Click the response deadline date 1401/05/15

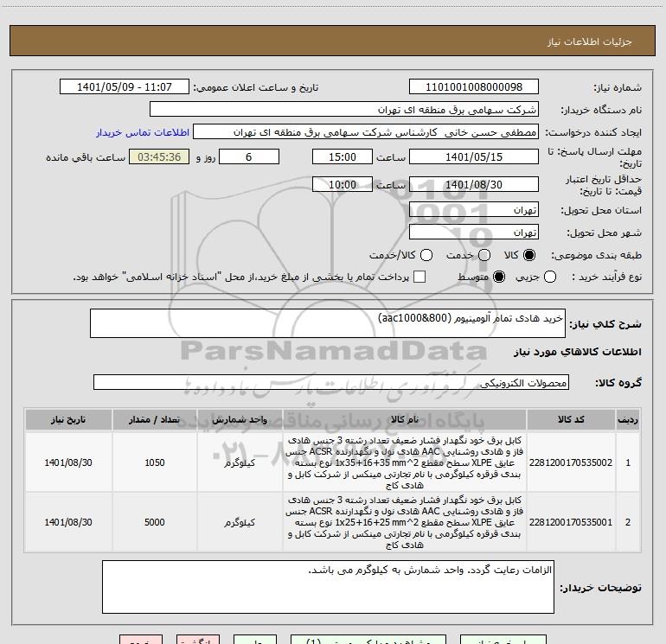474,156
